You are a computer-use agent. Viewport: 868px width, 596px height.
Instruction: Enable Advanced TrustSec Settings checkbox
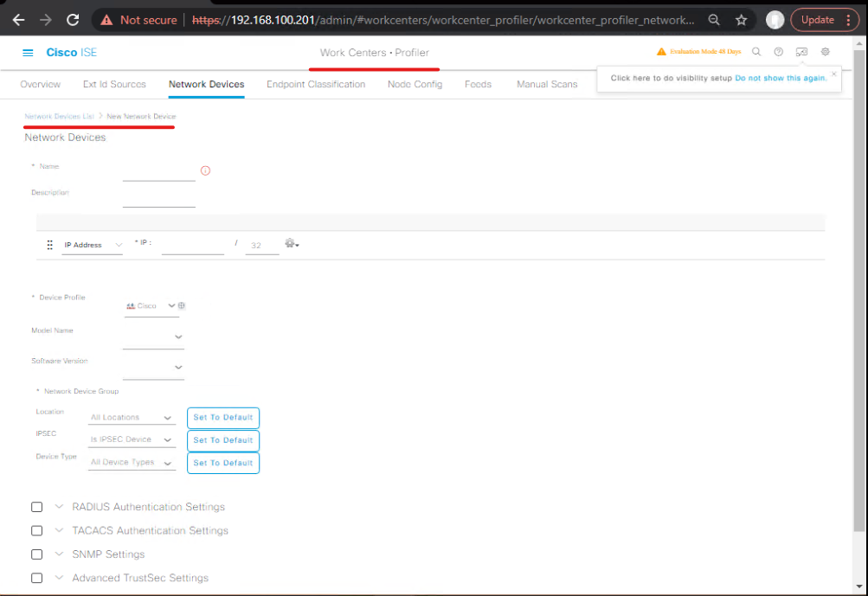37,578
